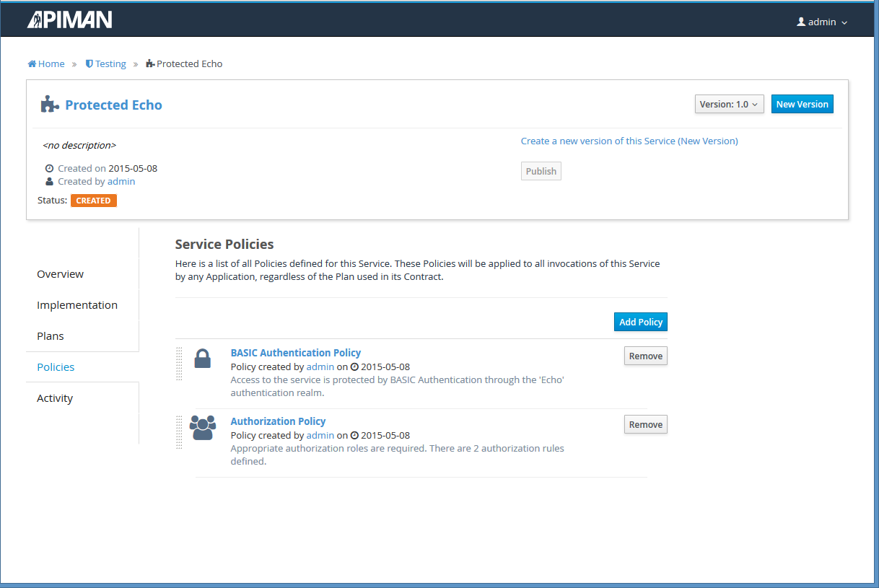Open the admin user menu
Screen dimensions: 879x588
[x=822, y=22]
